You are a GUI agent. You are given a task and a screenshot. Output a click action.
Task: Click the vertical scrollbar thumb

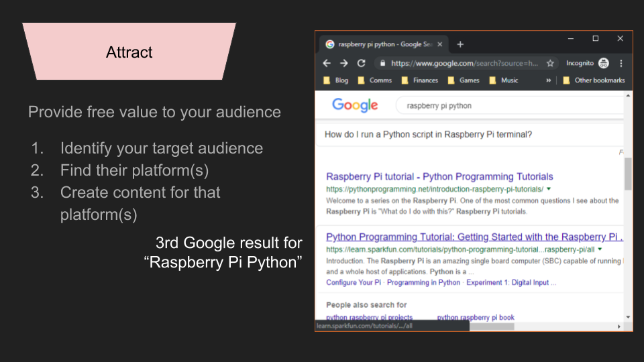tap(628, 174)
